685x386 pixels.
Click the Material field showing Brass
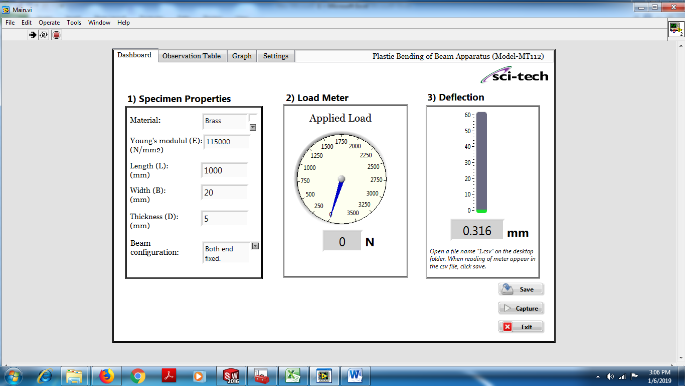[225, 121]
